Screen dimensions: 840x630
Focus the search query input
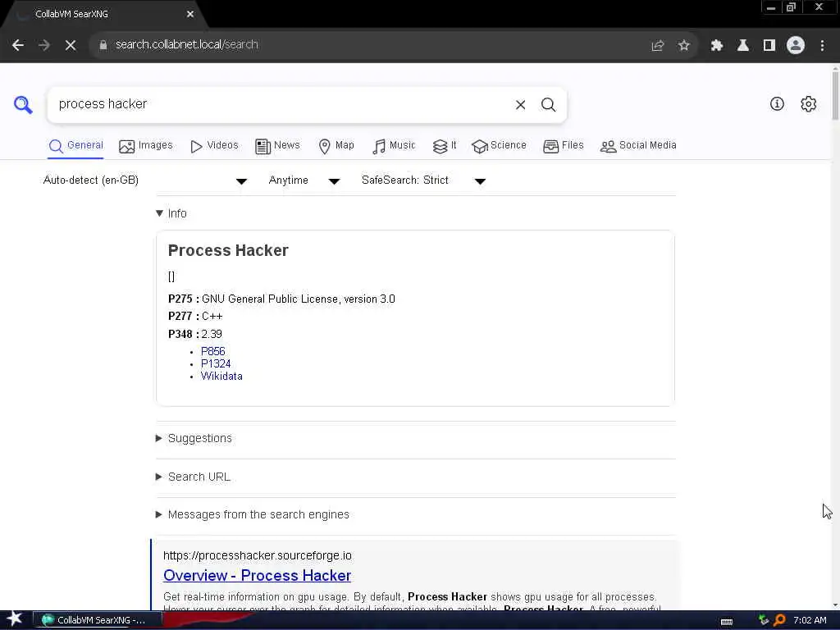281,104
